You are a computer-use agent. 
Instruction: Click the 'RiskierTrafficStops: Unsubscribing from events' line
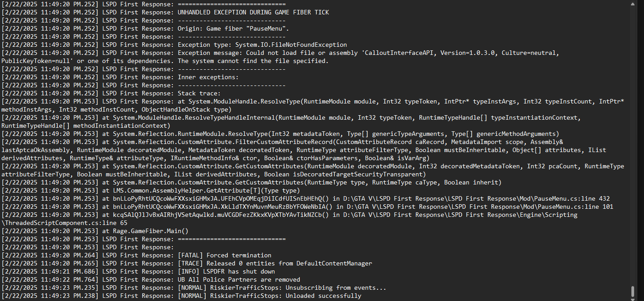[282, 288]
